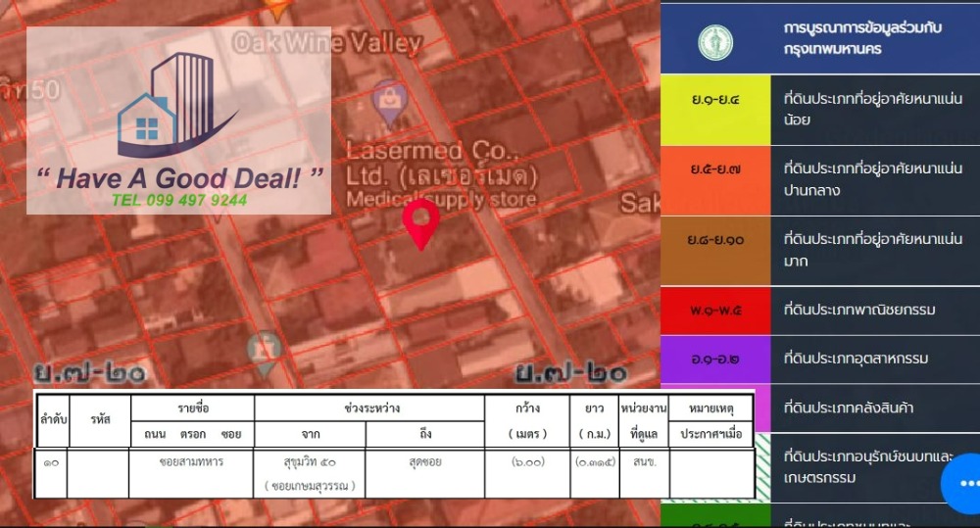Click the red location pin on the map

(421, 224)
